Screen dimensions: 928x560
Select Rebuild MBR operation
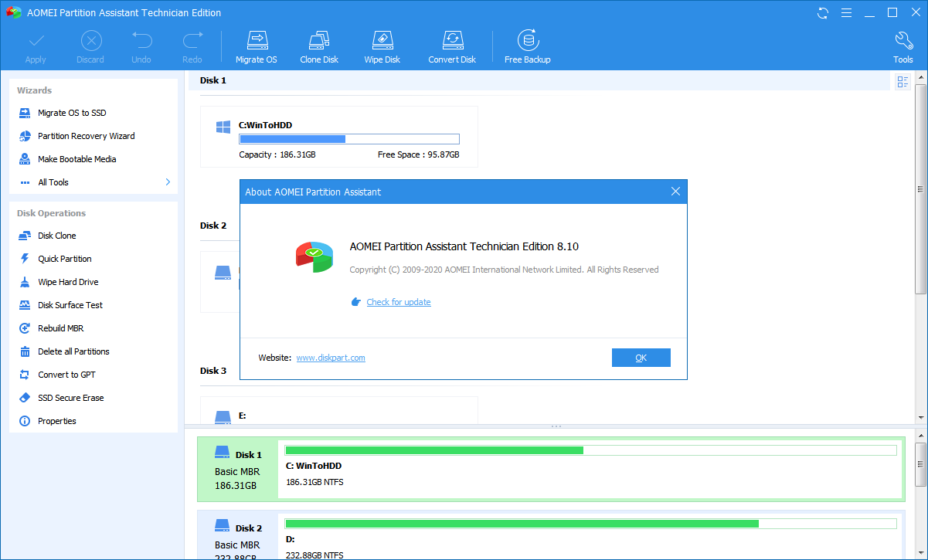tap(60, 328)
